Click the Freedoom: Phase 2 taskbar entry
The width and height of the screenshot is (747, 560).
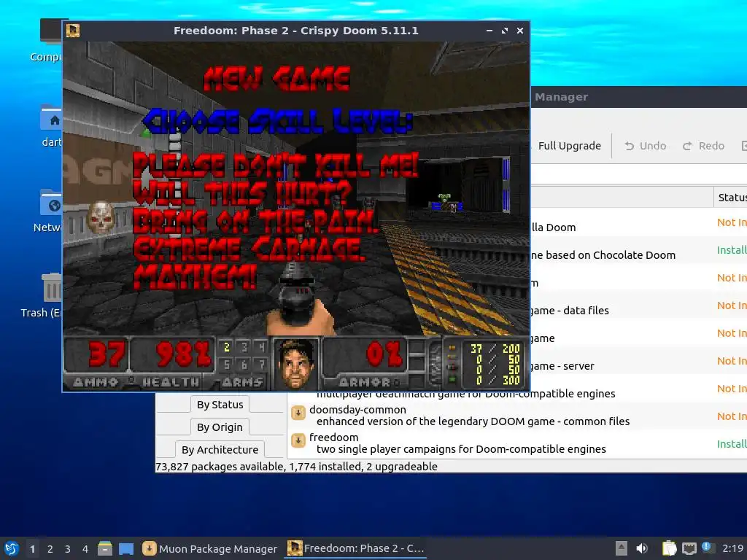(355, 548)
